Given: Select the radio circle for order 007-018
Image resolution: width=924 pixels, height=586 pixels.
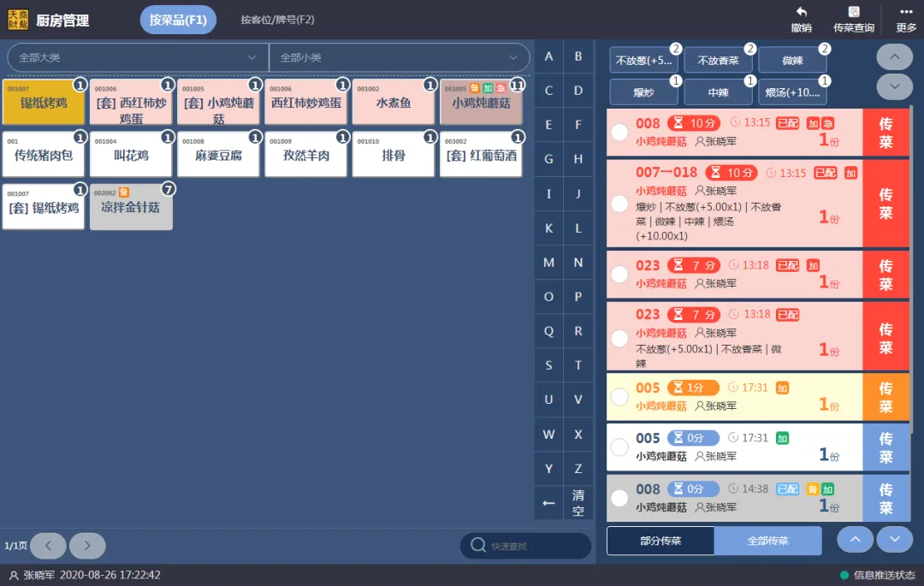Looking at the screenshot, I should click(x=619, y=204).
